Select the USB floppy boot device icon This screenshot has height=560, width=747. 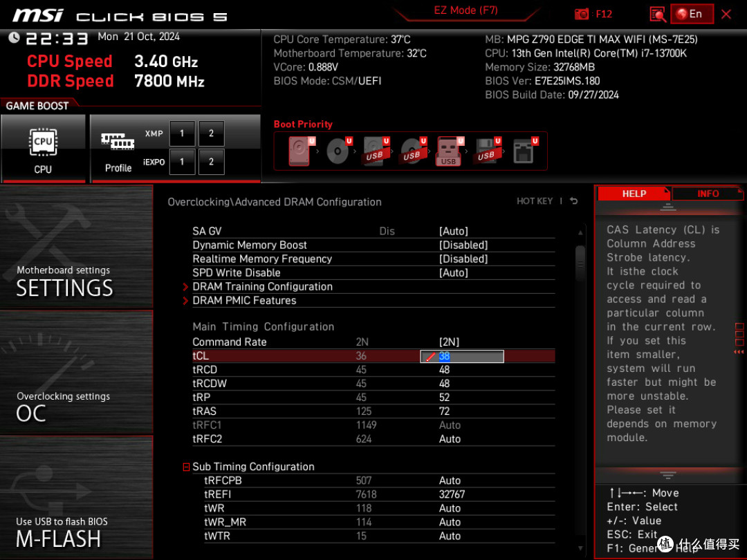tap(486, 151)
